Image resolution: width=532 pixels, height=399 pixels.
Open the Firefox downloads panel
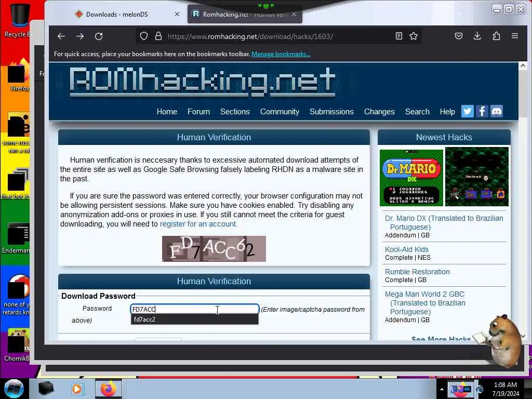pos(477,36)
